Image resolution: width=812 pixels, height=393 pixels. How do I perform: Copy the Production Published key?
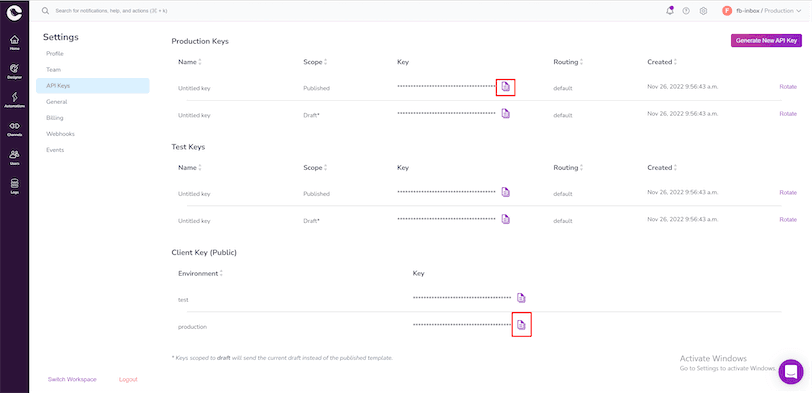point(506,87)
